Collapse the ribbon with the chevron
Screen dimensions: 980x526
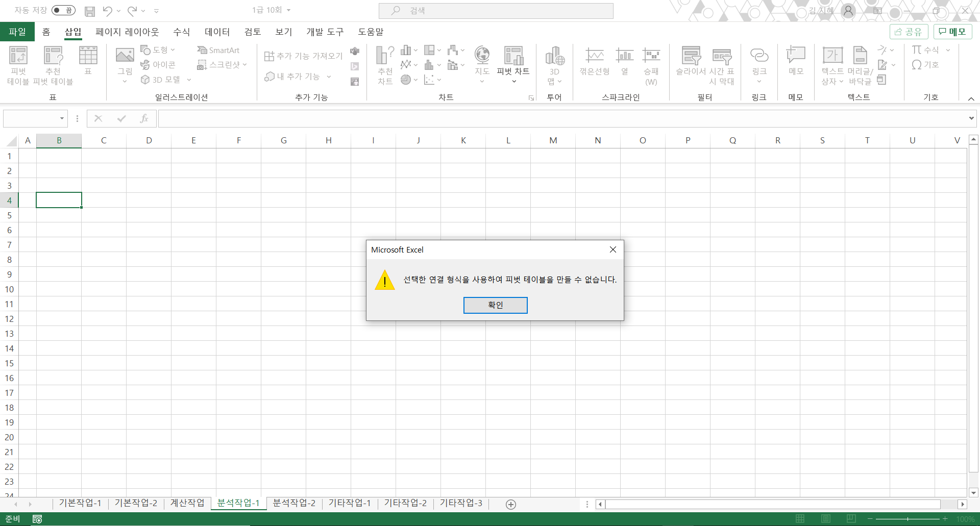click(x=971, y=98)
